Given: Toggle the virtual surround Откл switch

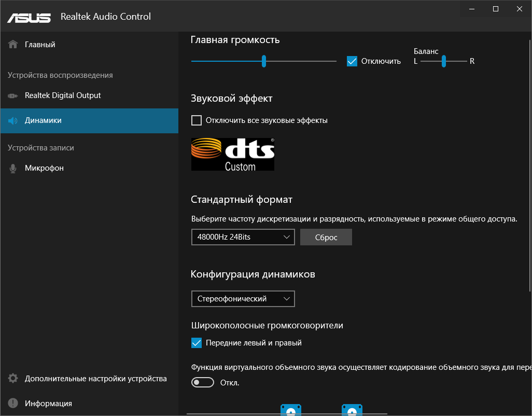Looking at the screenshot, I should click(x=203, y=382).
